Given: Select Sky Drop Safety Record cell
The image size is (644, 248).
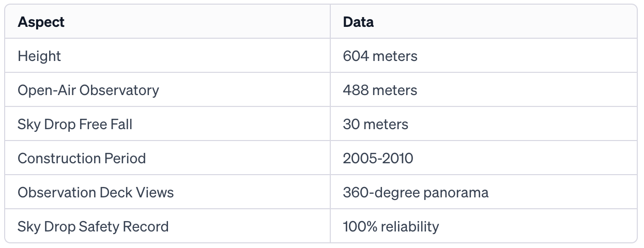Looking at the screenshot, I should 93,226.
